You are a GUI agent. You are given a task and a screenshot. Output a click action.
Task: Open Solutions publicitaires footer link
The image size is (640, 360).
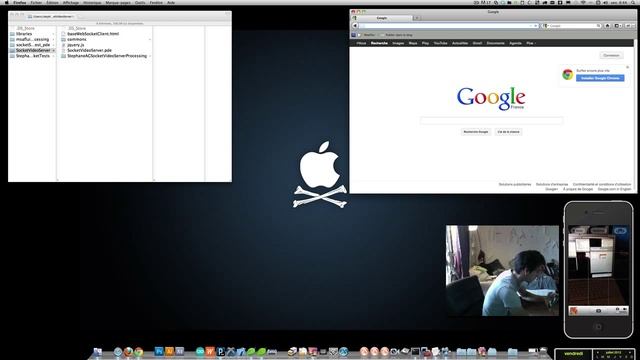pos(515,184)
